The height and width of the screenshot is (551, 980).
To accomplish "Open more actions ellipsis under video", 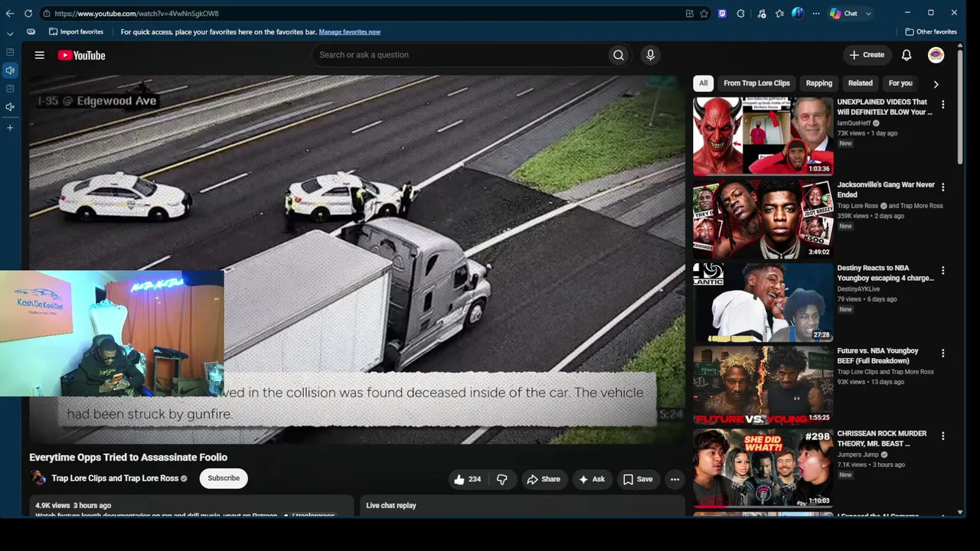I will coord(675,479).
